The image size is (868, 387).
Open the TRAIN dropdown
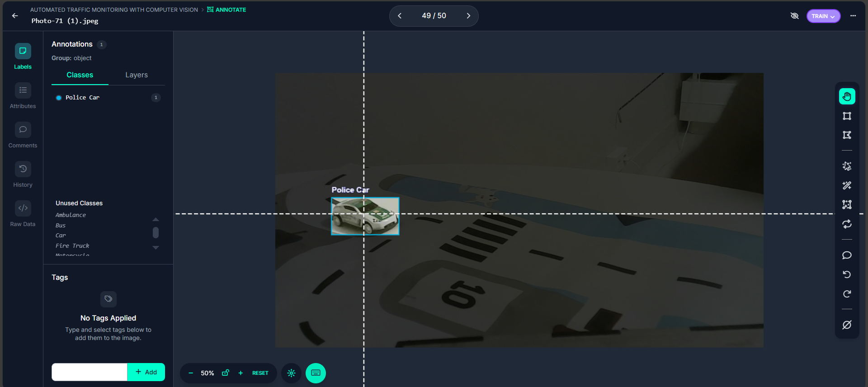click(823, 16)
